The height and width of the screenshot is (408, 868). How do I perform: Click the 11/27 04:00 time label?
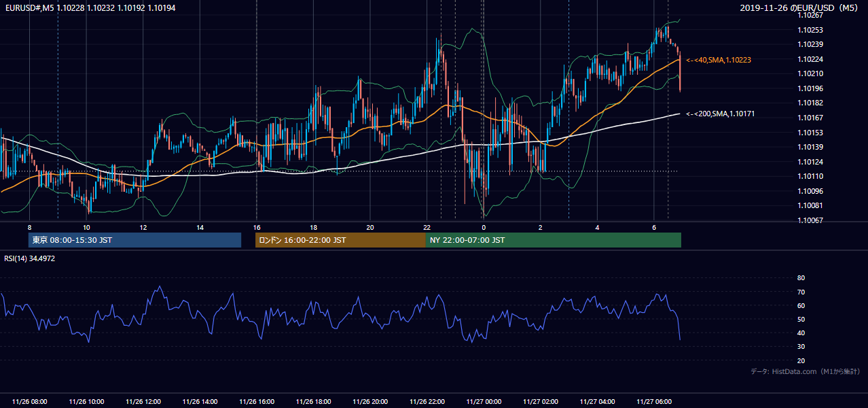[x=597, y=402]
